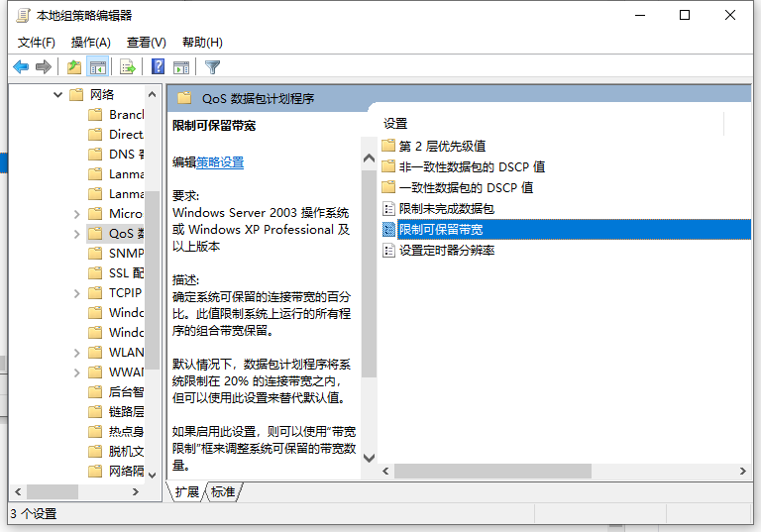
Task: Expand the WWAN tree node
Action: pyautogui.click(x=76, y=372)
